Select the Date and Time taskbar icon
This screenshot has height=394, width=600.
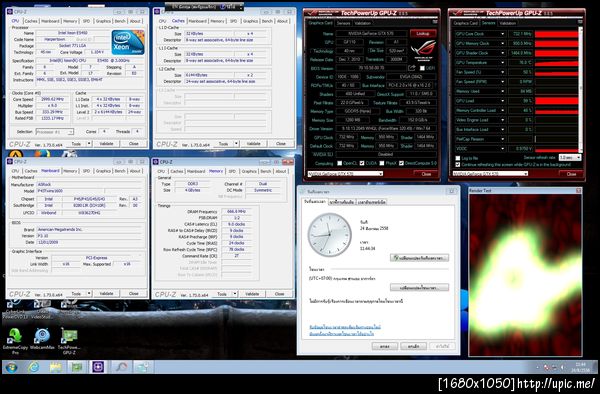pos(143,367)
